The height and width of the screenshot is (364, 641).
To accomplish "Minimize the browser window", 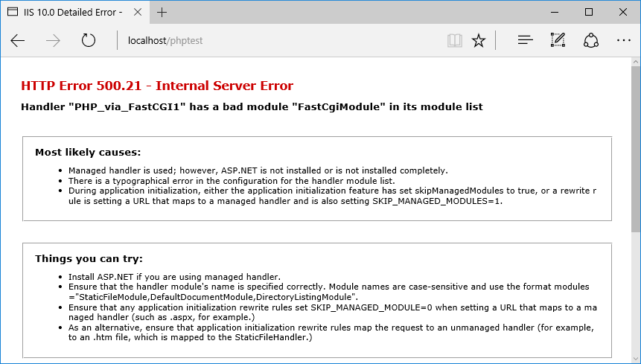I will pyautogui.click(x=554, y=12).
